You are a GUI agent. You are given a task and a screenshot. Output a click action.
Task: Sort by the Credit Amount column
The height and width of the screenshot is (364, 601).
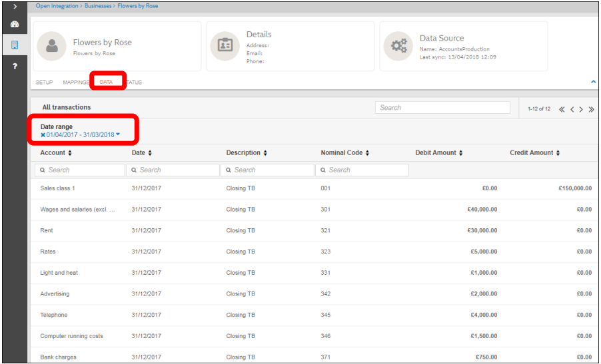point(534,152)
